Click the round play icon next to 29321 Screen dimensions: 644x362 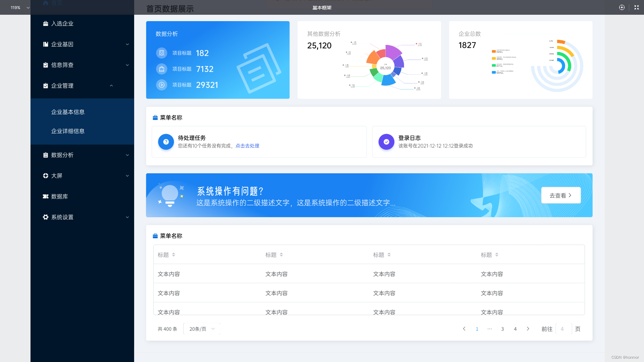point(162,85)
